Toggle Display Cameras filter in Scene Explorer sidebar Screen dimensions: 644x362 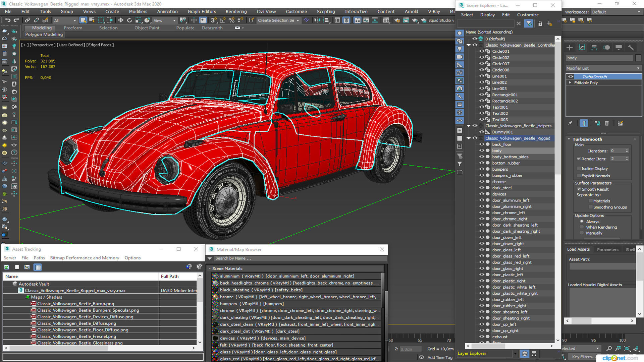pyautogui.click(x=460, y=57)
